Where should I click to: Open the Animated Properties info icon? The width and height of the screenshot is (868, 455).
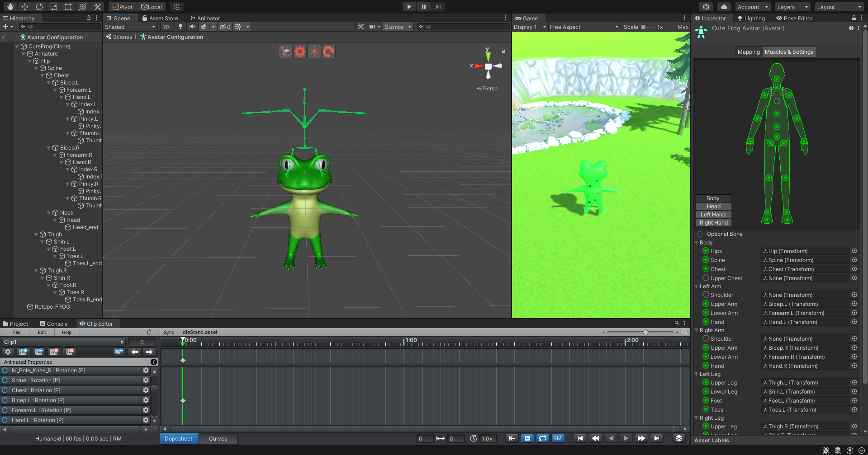point(154,362)
